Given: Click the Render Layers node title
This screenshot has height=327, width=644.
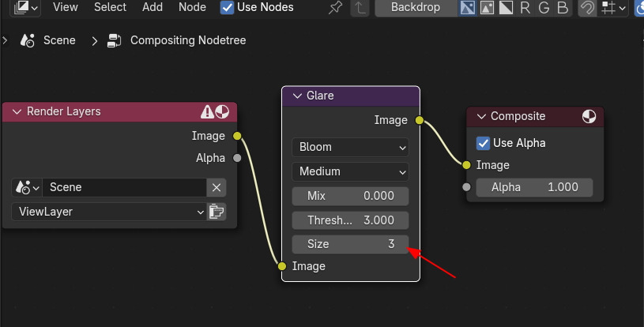Looking at the screenshot, I should 64,111.
